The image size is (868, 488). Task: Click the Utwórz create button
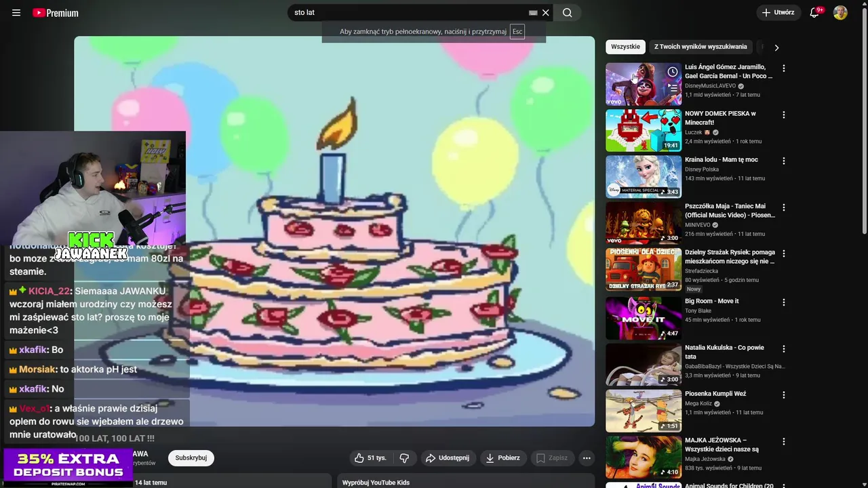pyautogui.click(x=778, y=13)
